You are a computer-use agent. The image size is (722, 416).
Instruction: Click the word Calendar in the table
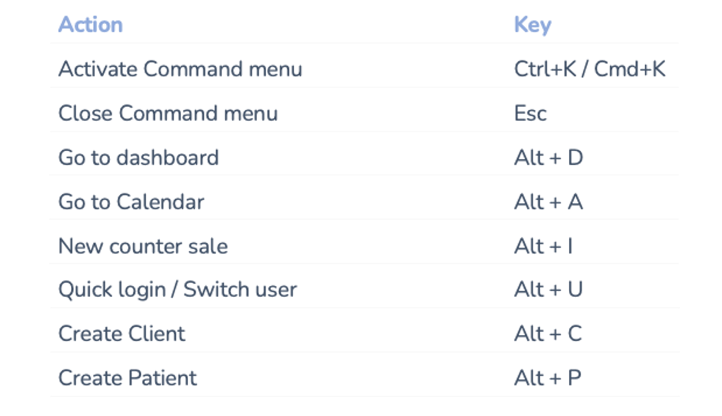point(160,202)
